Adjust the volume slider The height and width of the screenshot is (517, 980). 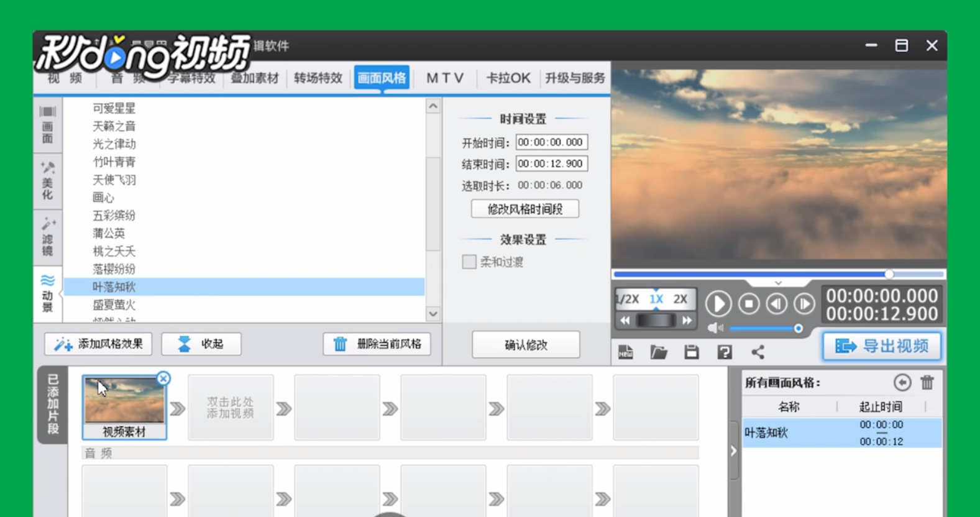765,328
